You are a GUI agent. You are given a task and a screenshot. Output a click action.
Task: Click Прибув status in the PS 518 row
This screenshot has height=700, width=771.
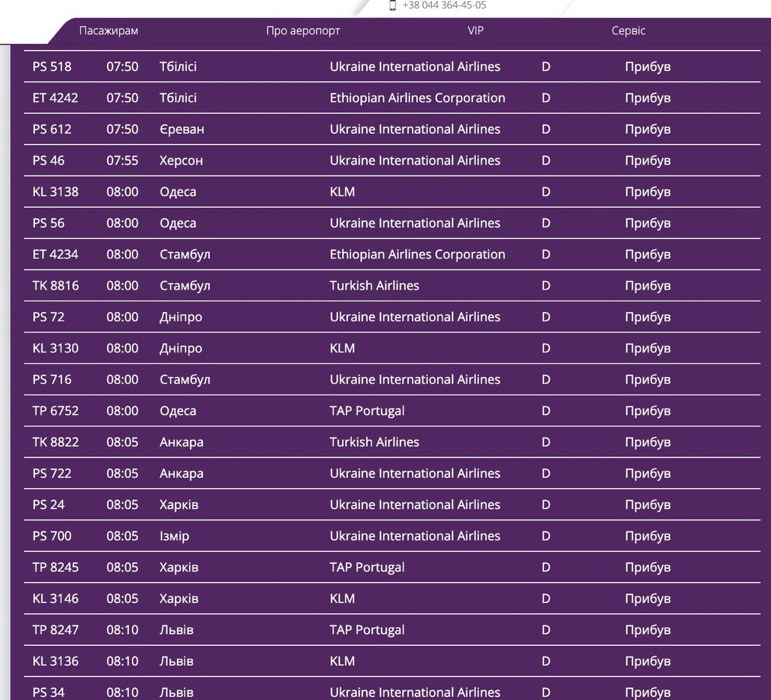648,67
